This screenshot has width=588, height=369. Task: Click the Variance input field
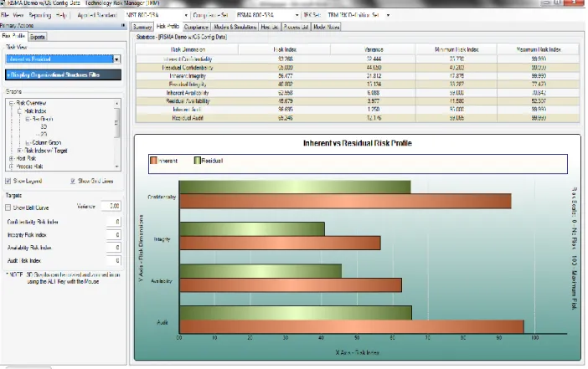click(x=111, y=206)
